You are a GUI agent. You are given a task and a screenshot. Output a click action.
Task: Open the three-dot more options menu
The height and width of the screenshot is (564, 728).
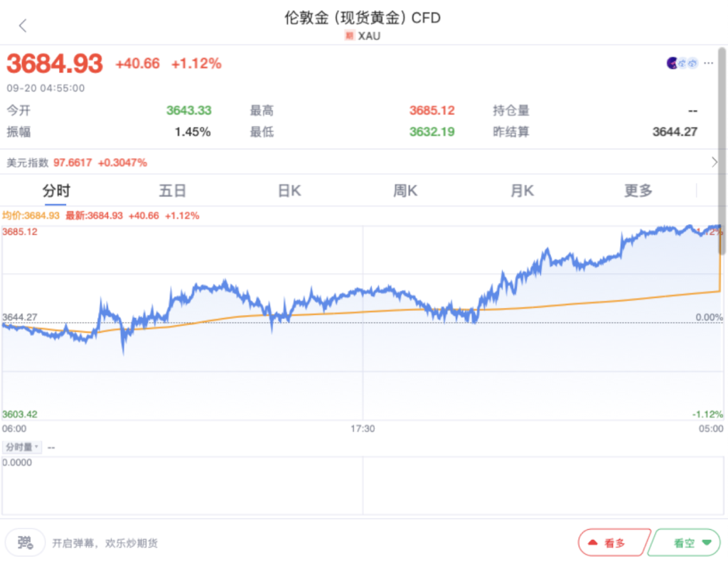click(x=708, y=63)
